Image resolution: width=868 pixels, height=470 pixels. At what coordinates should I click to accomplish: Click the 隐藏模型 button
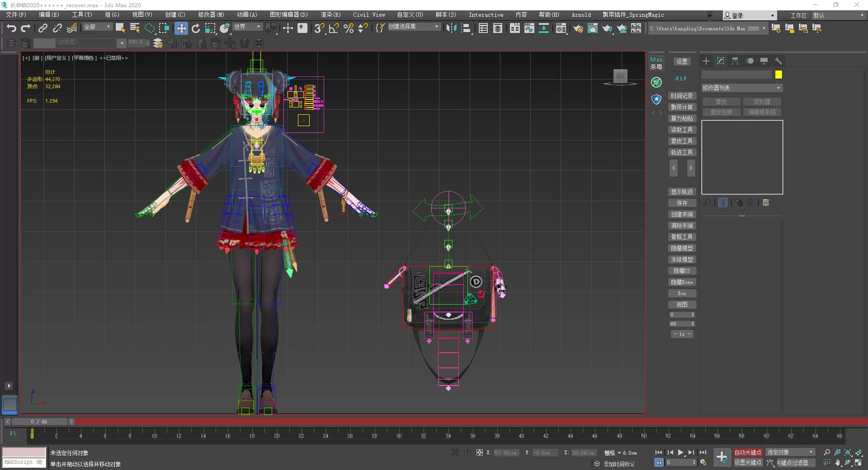tap(682, 248)
